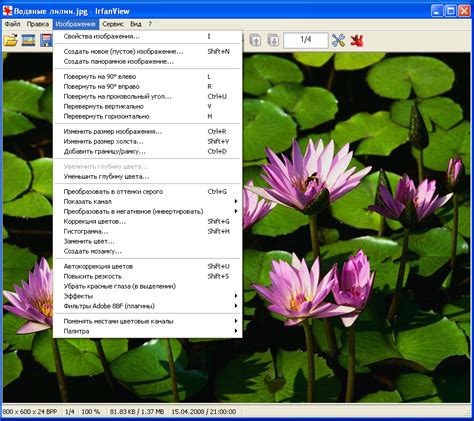Viewport: 474px width, 421px height.
Task: Select Изменить размер изображения entry
Action: 147,131
